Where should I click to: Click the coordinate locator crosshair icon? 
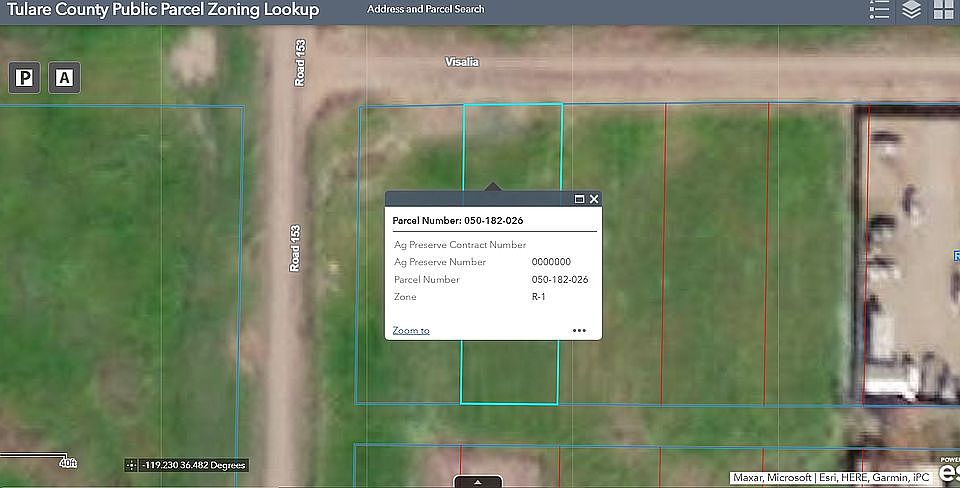[x=131, y=465]
